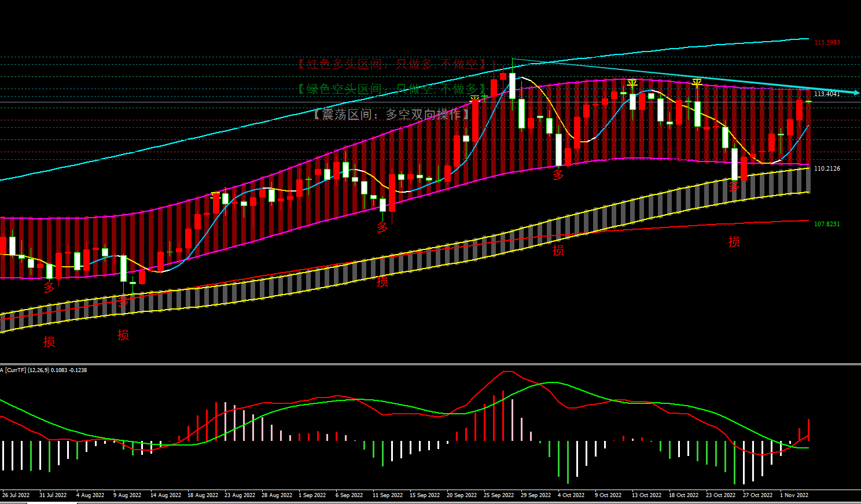Select the gray 震荡区间 range label
Image resolution: width=861 pixels, height=504 pixels.
click(392, 115)
